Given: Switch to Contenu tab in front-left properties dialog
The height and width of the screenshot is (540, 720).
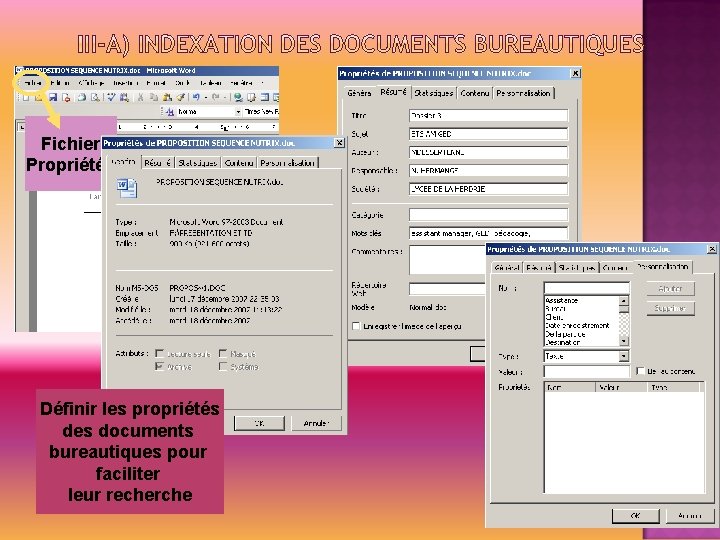Looking at the screenshot, I should 239,163.
